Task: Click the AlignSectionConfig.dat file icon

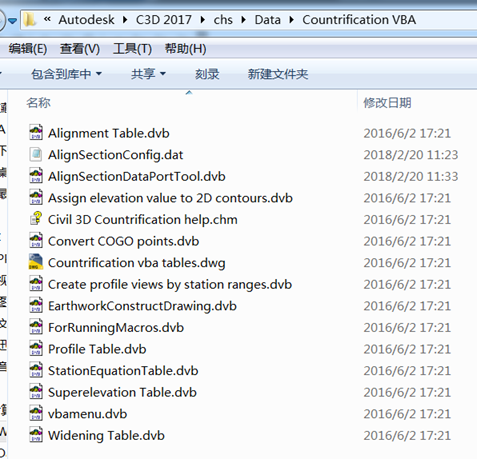Action: coord(36,154)
